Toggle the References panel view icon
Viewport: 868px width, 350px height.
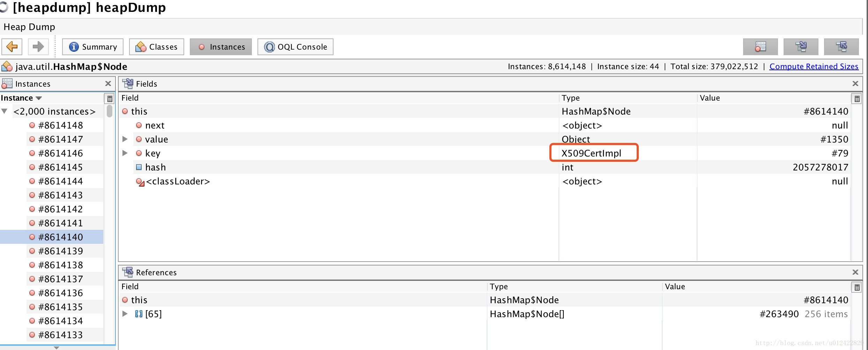pyautogui.click(x=841, y=47)
